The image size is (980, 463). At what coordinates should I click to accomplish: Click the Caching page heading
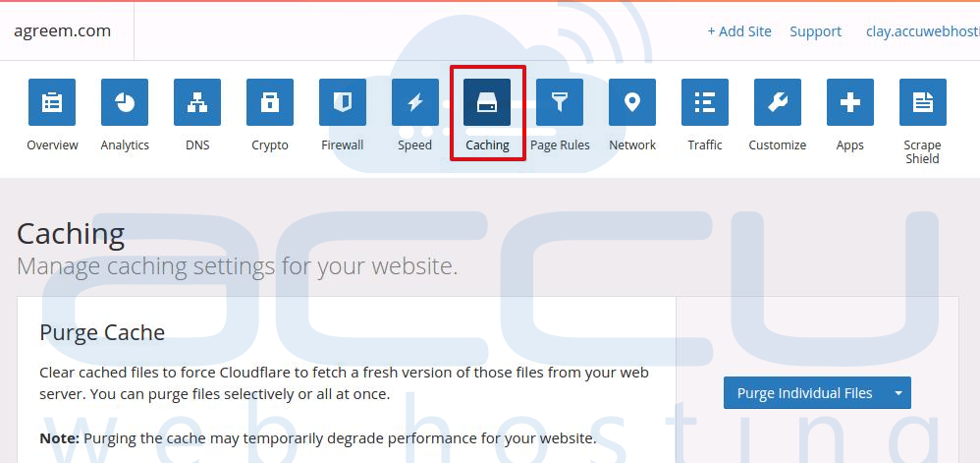point(71,233)
